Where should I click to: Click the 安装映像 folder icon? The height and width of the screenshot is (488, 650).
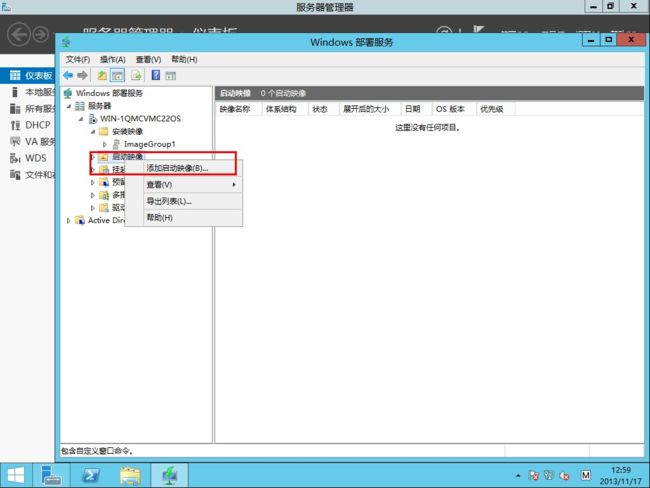coord(104,132)
